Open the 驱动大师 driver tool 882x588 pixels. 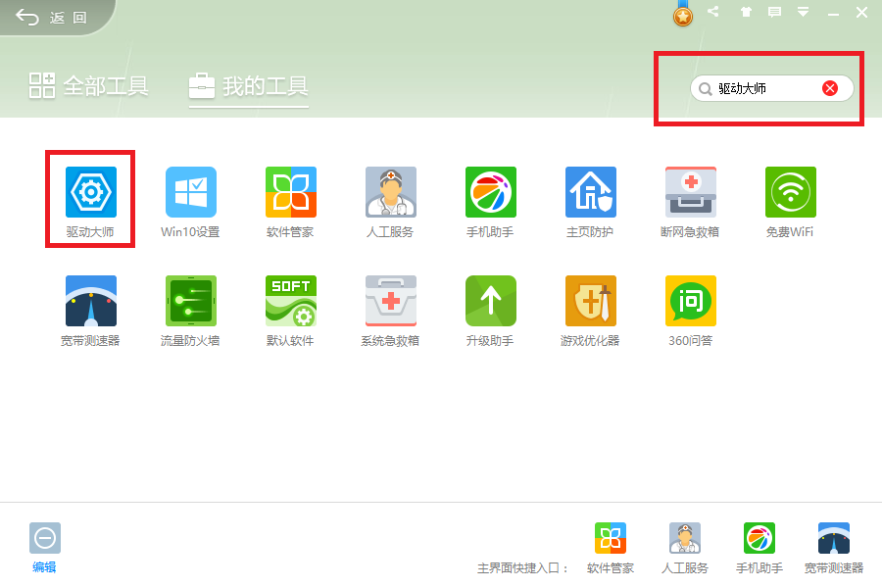[x=90, y=192]
